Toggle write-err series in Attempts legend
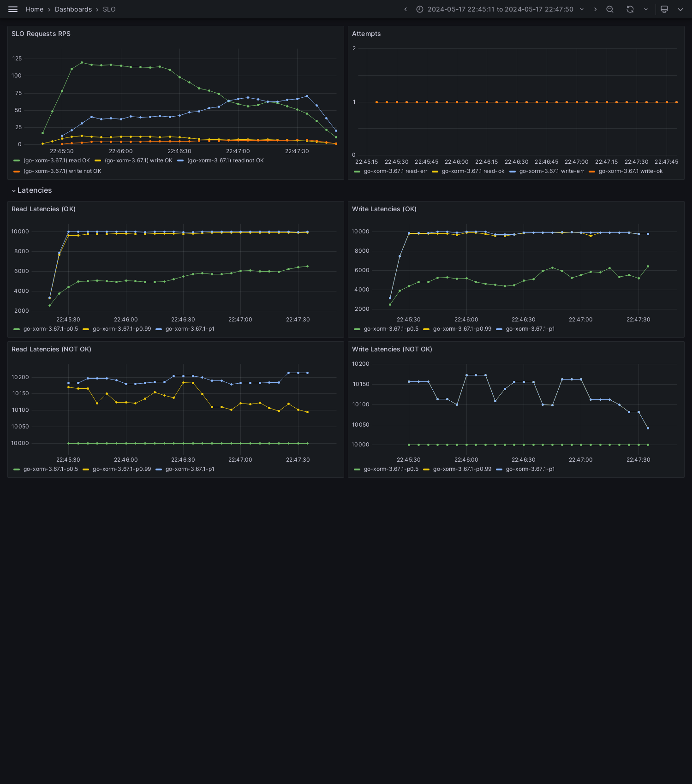Image resolution: width=692 pixels, height=784 pixels. coord(552,171)
